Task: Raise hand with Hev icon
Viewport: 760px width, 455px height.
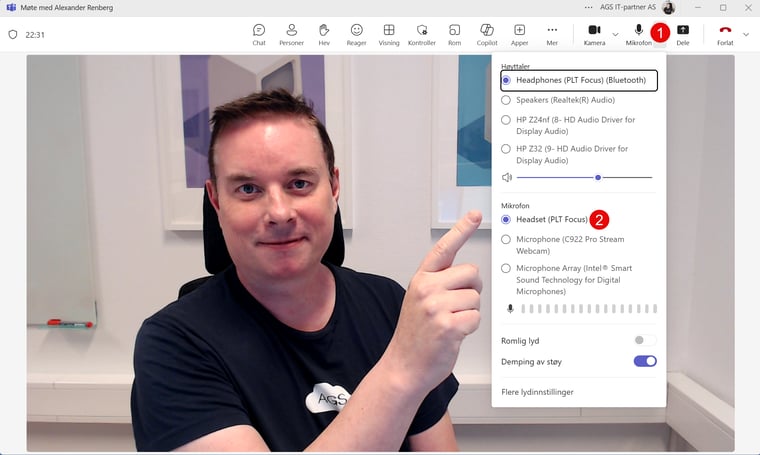Action: (x=324, y=34)
